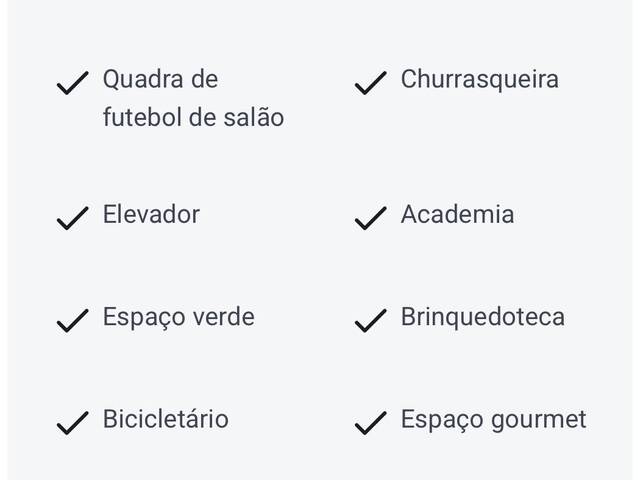Screen dimensions: 640x480
Task: Click the Churrasqueira amenity label
Action: [x=479, y=79]
